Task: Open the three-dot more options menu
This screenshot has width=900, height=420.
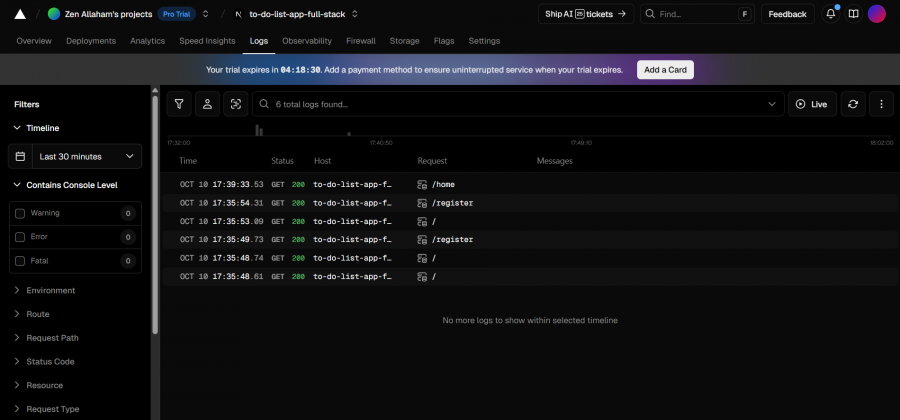Action: 880,104
